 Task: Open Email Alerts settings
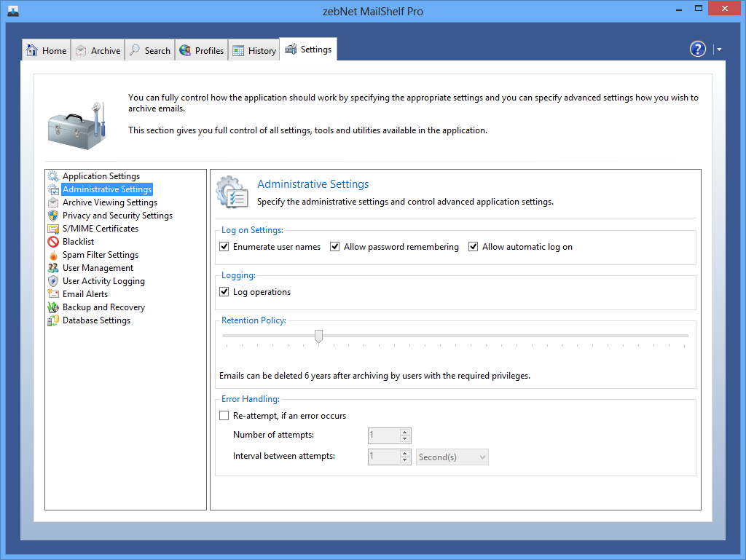click(85, 294)
